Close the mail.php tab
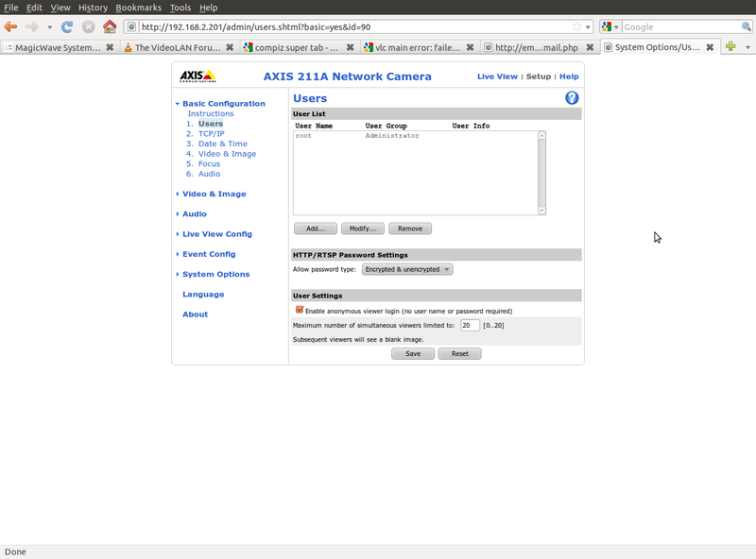This screenshot has height=559, width=756. click(590, 47)
